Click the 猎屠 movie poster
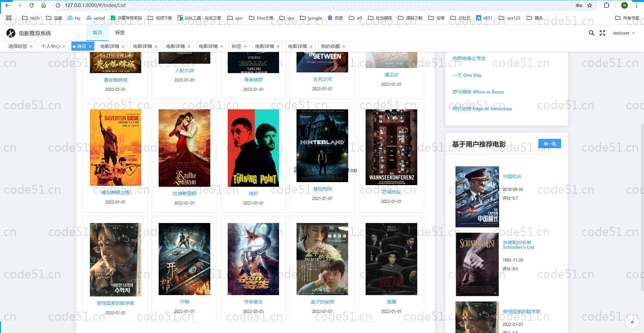 click(x=391, y=259)
